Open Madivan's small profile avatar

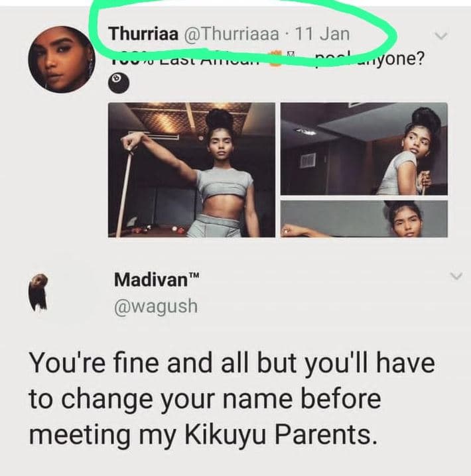(38, 292)
